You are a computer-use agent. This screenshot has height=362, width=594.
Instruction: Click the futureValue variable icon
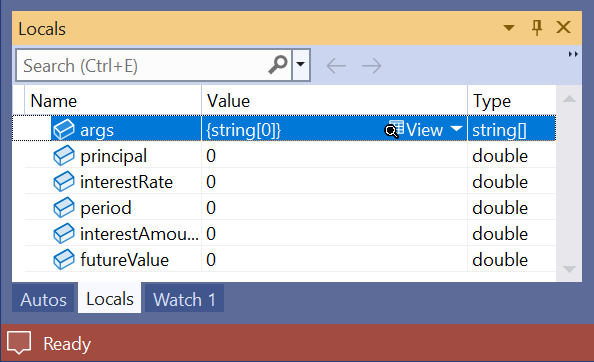(x=64, y=260)
